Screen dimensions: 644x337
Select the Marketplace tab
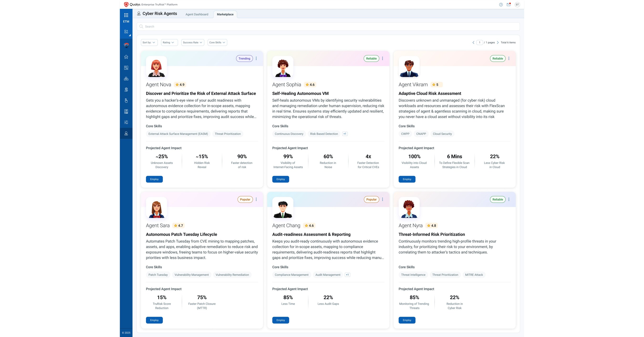click(225, 14)
